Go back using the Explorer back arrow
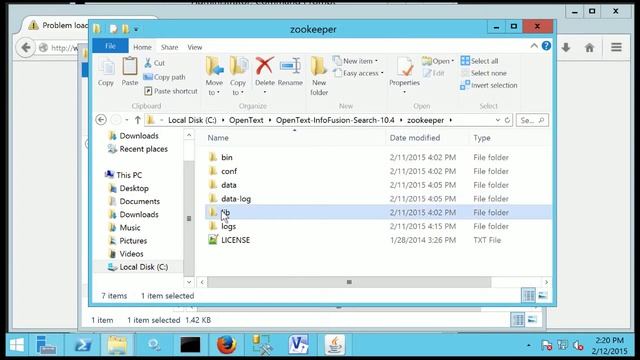The image size is (640, 360). coord(101,120)
